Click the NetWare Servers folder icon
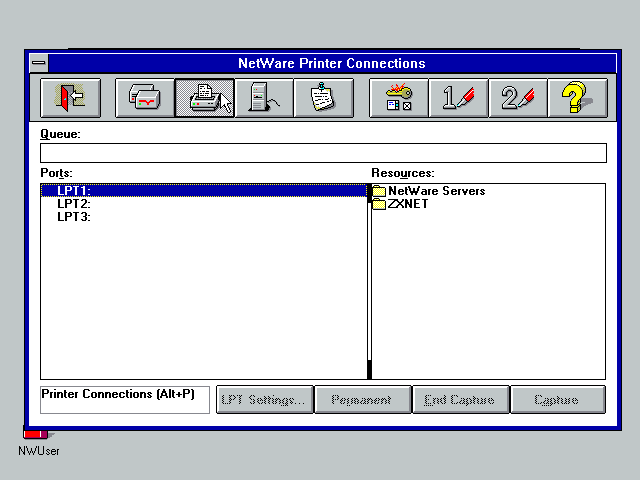Viewport: 640px width, 480px height. [379, 191]
